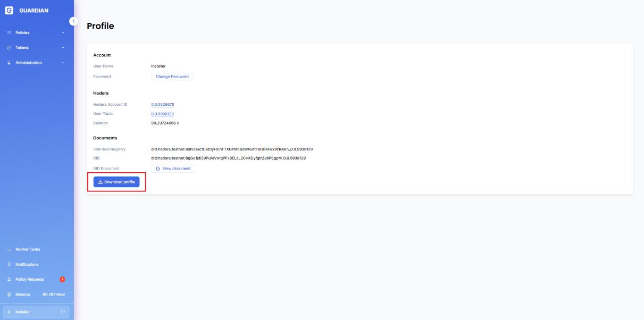Expand the Administration menu chevron
The width and height of the screenshot is (644, 320).
(63, 63)
